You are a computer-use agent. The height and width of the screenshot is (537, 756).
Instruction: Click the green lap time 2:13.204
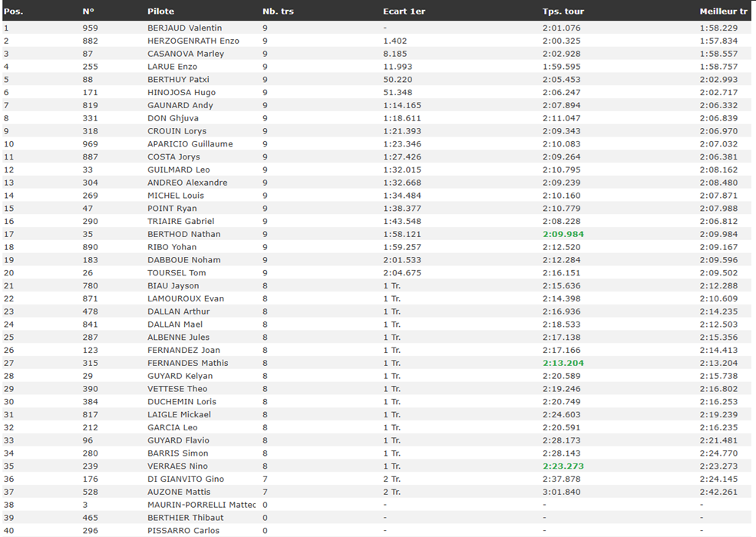point(563,364)
